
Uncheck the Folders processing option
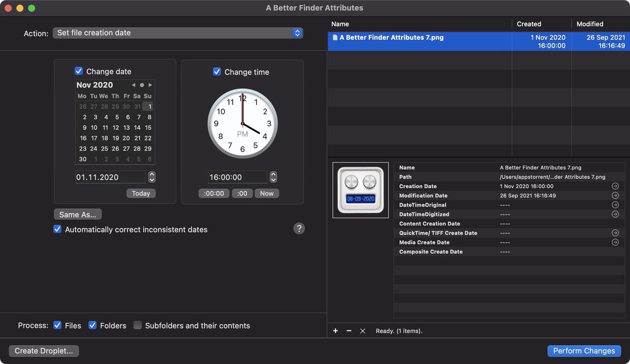[92, 325]
